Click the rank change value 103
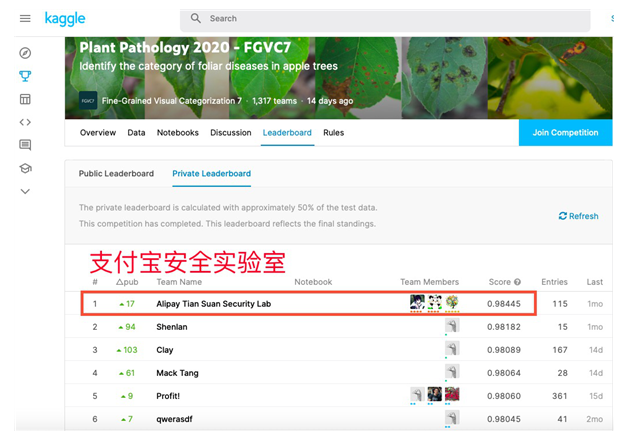Image resolution: width=630 pixels, height=439 pixels. pos(130,350)
